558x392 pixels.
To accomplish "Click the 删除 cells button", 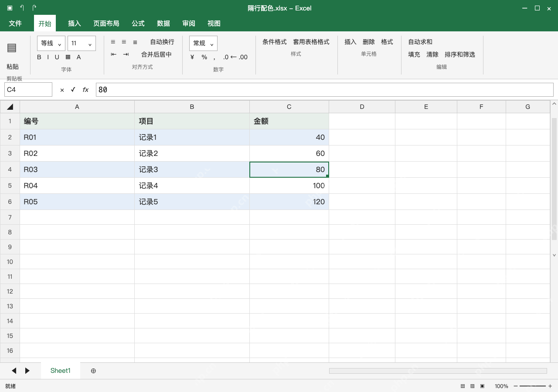I will pyautogui.click(x=369, y=42).
